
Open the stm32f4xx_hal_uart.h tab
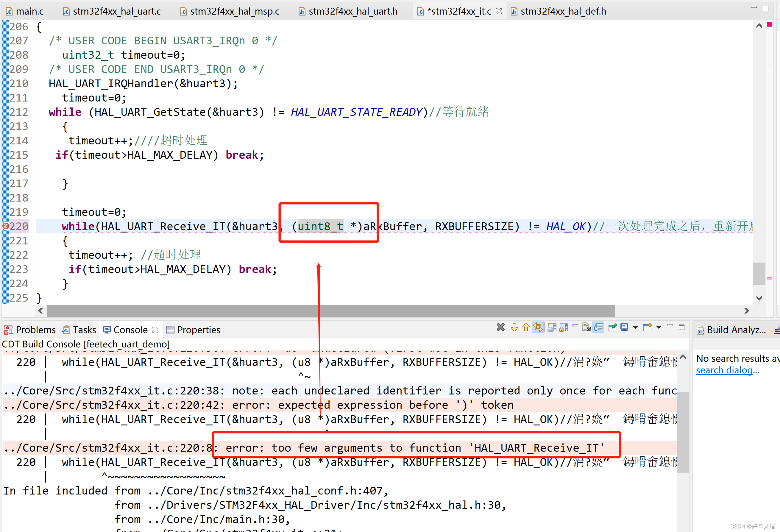click(352, 11)
